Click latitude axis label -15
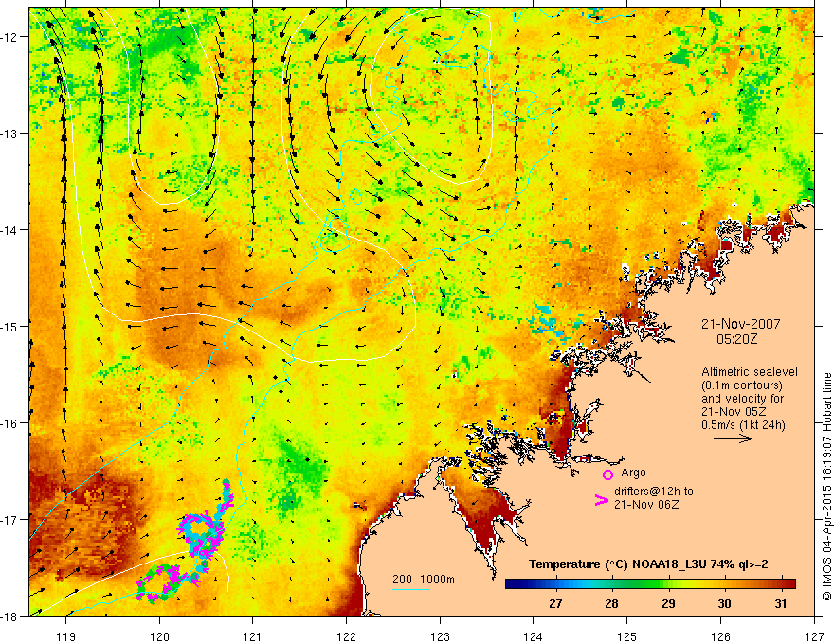The image size is (834, 644). [x=9, y=326]
